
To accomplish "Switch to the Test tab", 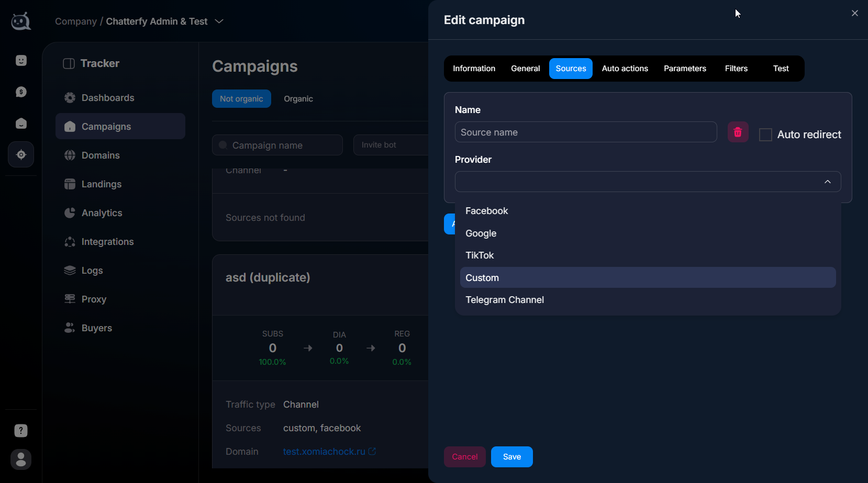I will pyautogui.click(x=781, y=69).
